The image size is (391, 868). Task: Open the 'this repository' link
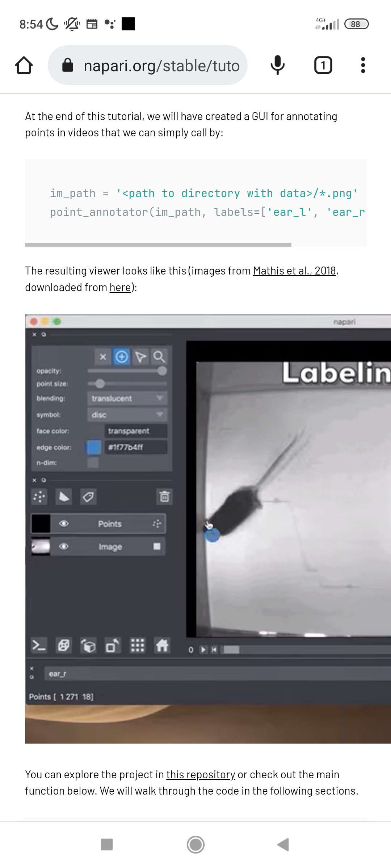[201, 774]
